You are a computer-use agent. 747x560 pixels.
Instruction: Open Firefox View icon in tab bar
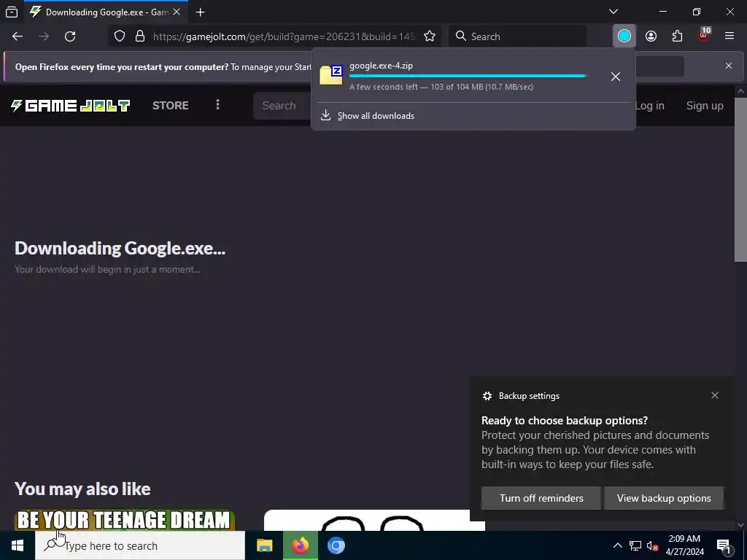coord(12,12)
